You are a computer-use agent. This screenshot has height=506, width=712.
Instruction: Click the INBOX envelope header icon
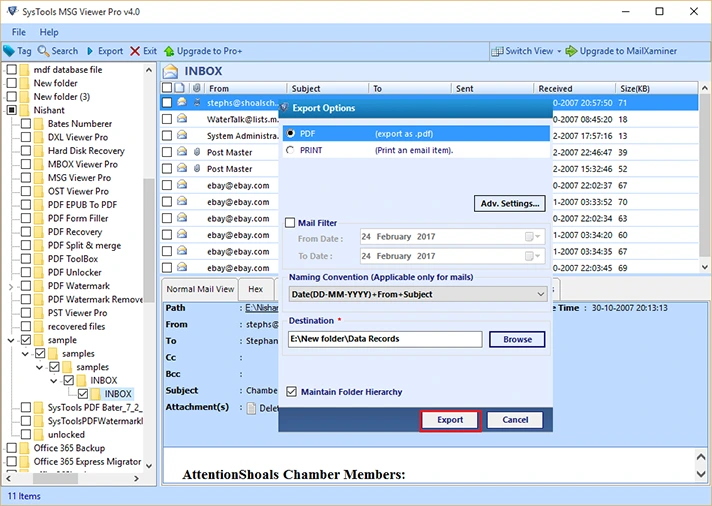click(x=171, y=71)
